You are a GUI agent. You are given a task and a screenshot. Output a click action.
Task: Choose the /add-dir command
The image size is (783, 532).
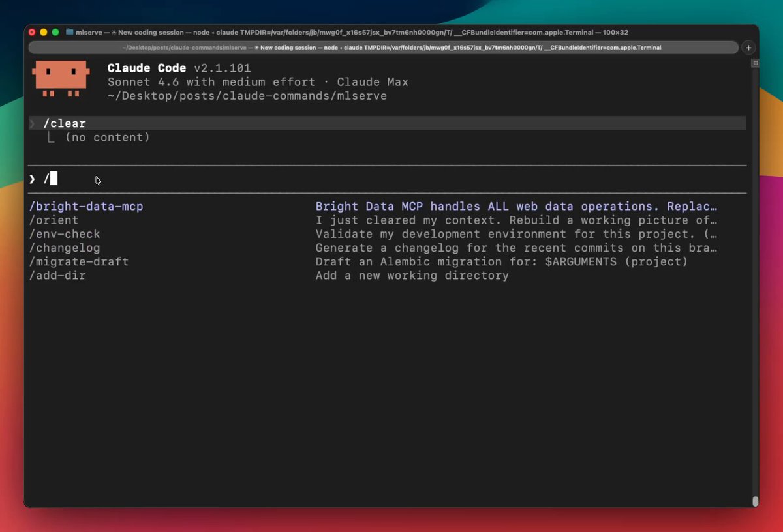pyautogui.click(x=57, y=276)
